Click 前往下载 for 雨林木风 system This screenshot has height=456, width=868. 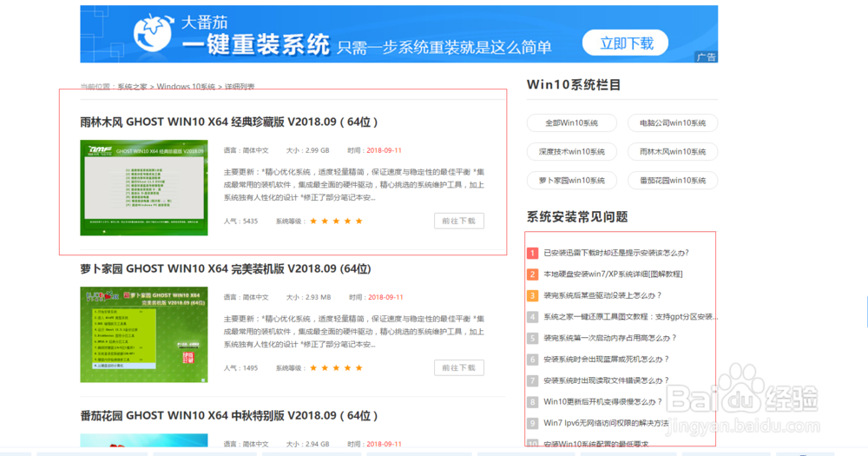[459, 221]
